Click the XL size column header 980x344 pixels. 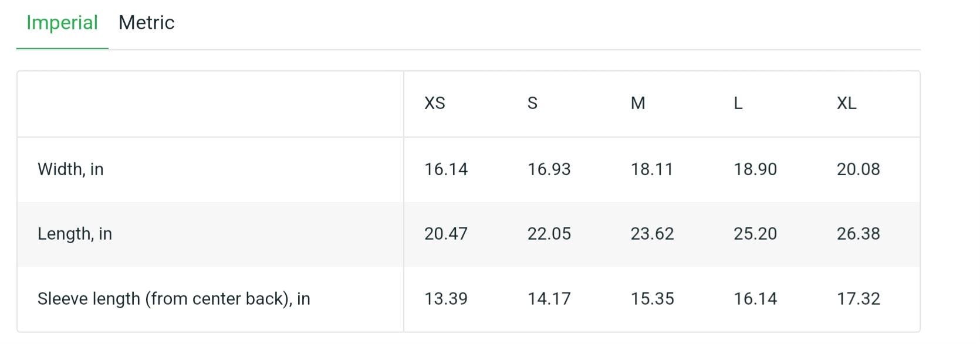tap(847, 103)
